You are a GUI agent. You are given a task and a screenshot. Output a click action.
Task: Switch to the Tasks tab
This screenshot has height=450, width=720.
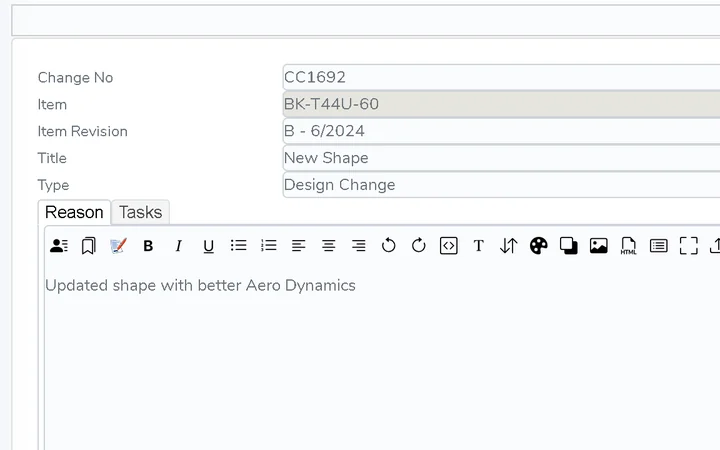pos(141,212)
